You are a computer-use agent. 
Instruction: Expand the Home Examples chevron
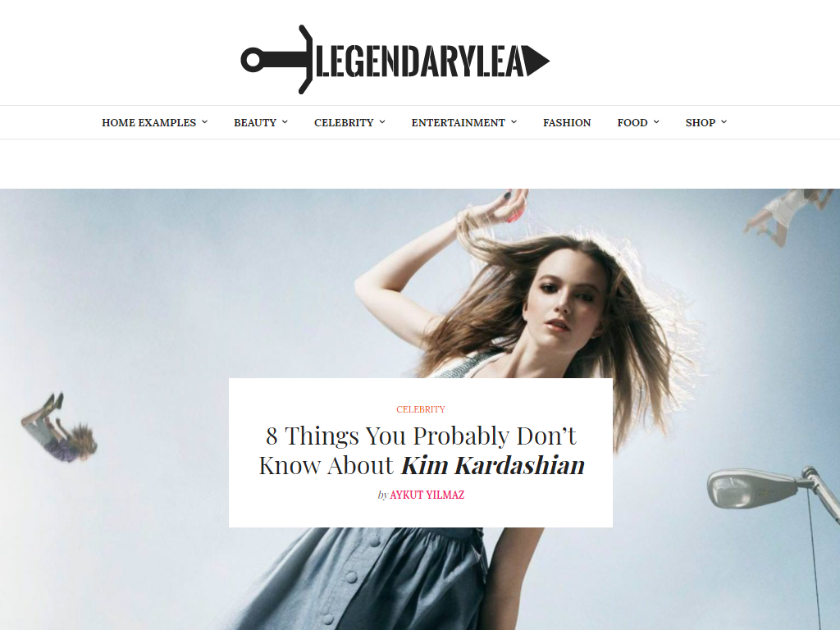point(204,122)
